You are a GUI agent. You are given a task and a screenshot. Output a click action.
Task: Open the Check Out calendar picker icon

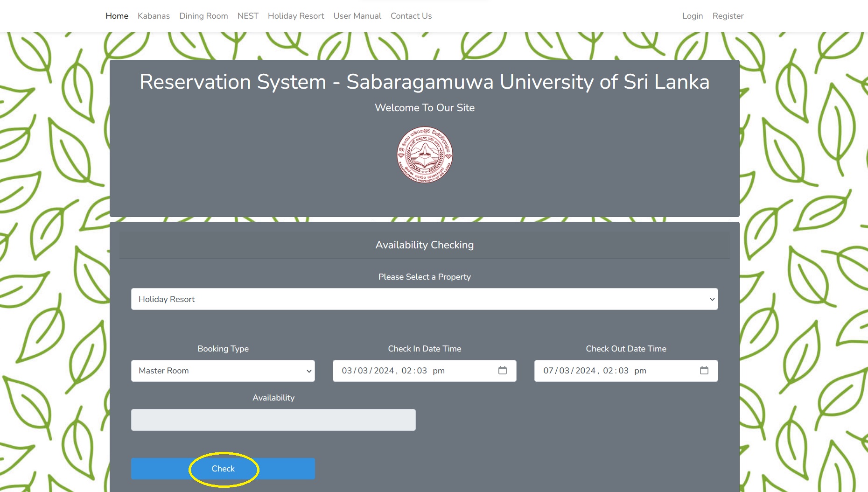pyautogui.click(x=704, y=371)
